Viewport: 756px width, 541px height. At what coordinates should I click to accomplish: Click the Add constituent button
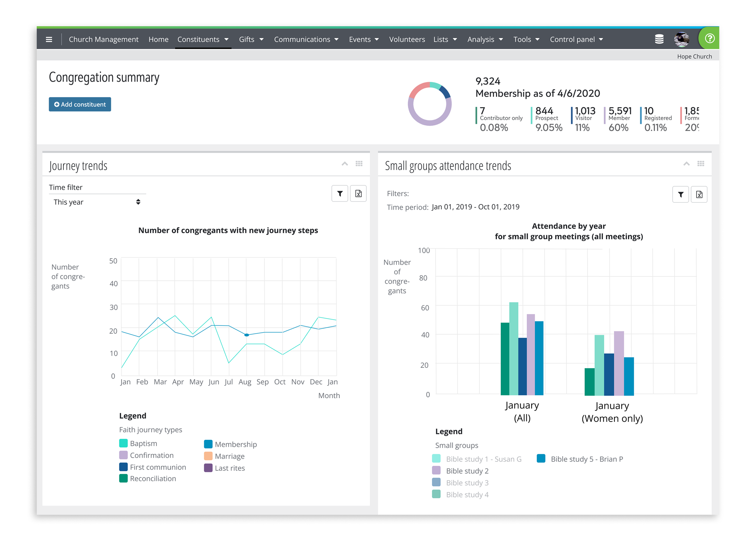pyautogui.click(x=80, y=104)
